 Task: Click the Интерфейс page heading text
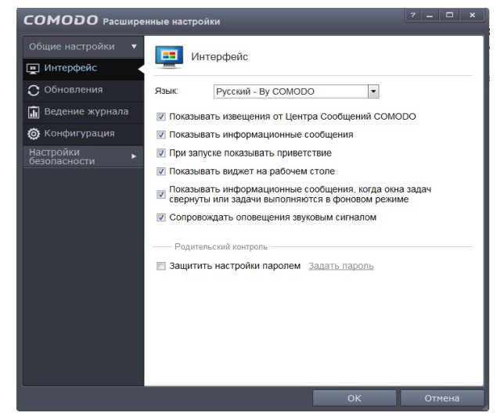220,57
